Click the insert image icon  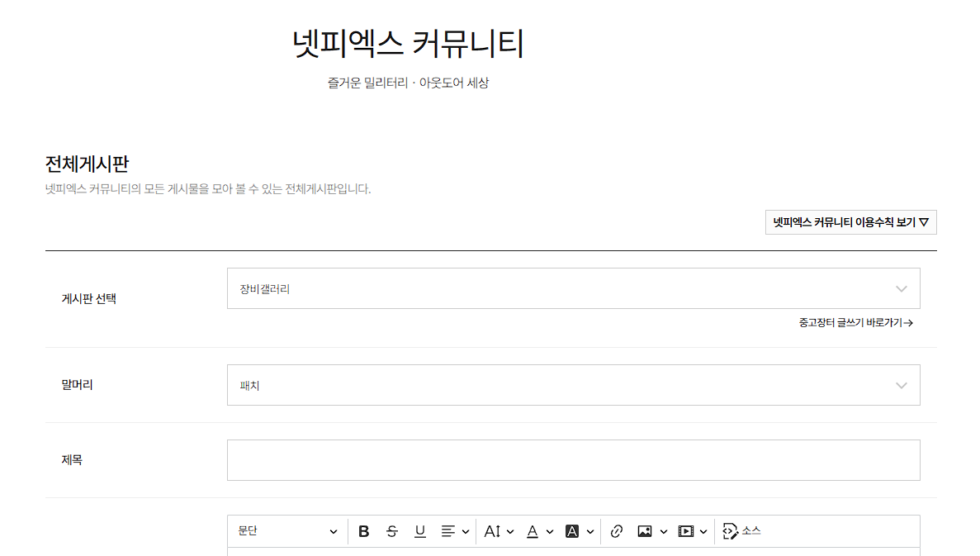point(645,531)
